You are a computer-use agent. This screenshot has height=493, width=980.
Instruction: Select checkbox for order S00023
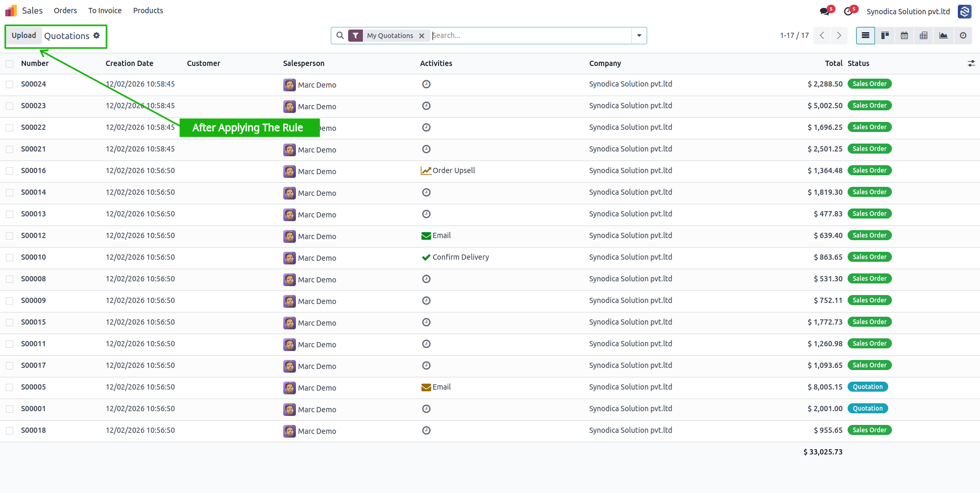[9, 106]
